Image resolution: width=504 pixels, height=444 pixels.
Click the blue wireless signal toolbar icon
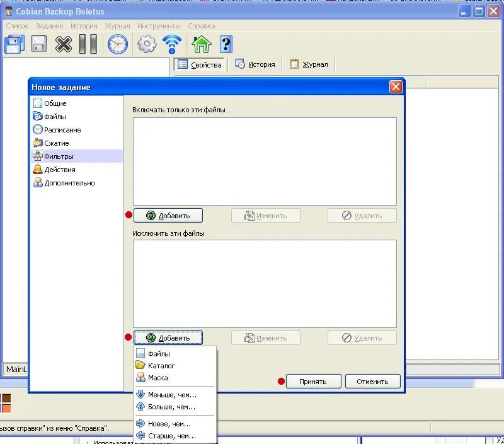(x=172, y=44)
